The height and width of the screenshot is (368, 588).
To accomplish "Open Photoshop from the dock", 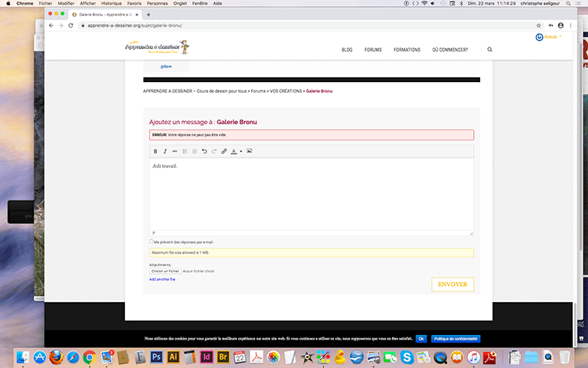I will tap(156, 356).
